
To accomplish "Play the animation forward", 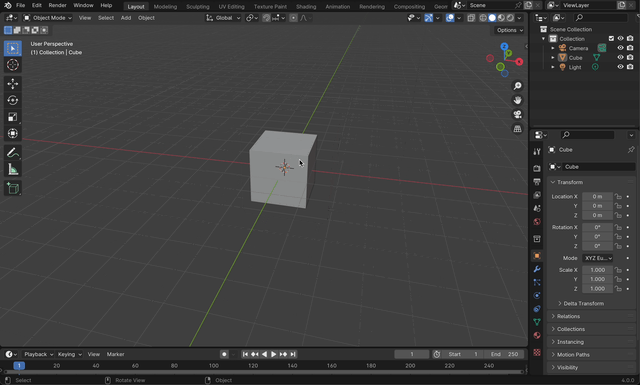I will pos(273,354).
